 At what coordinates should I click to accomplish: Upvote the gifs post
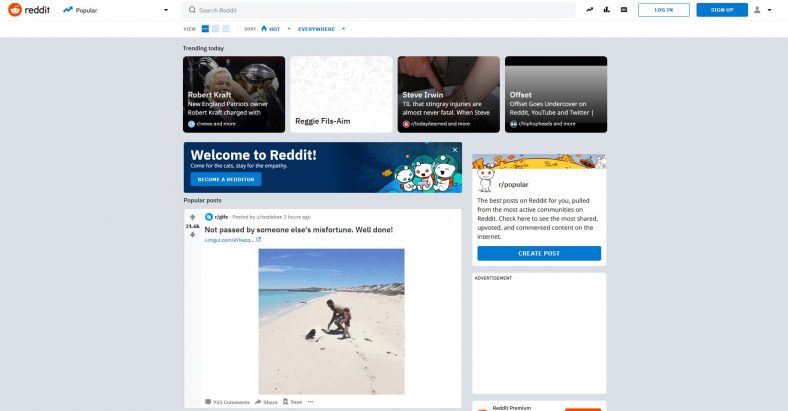pyautogui.click(x=192, y=217)
